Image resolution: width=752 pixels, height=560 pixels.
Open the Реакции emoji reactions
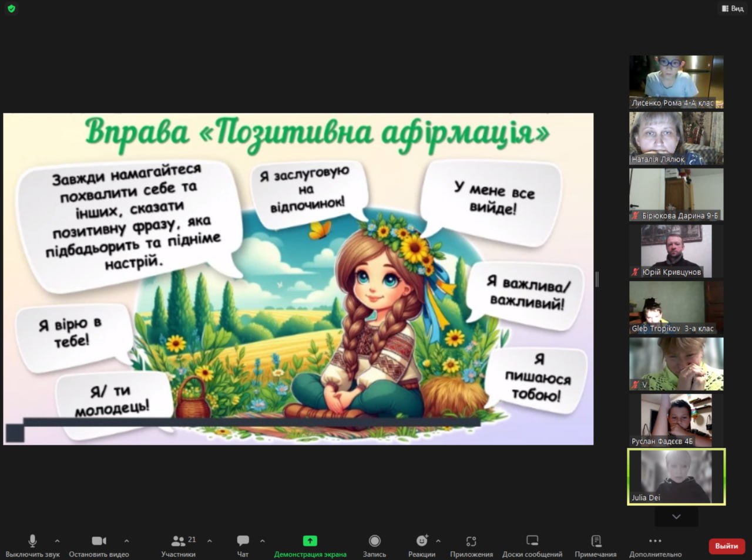(x=422, y=541)
